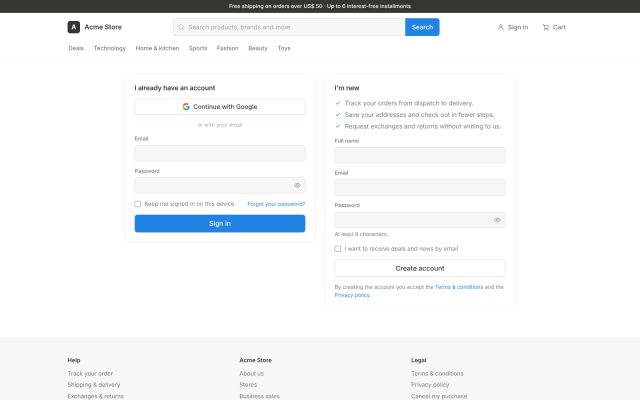Click the free shipping announcement banner
This screenshot has height=400, width=640.
pos(320,6)
